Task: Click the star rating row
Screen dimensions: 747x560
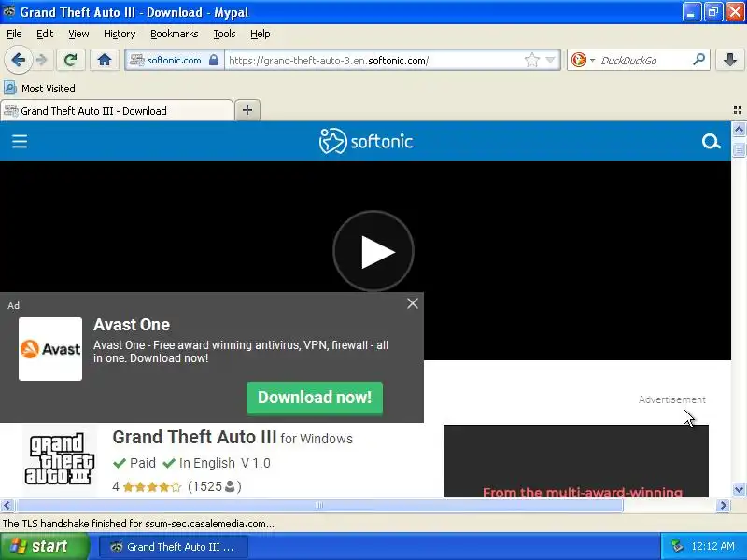Action: 152,486
